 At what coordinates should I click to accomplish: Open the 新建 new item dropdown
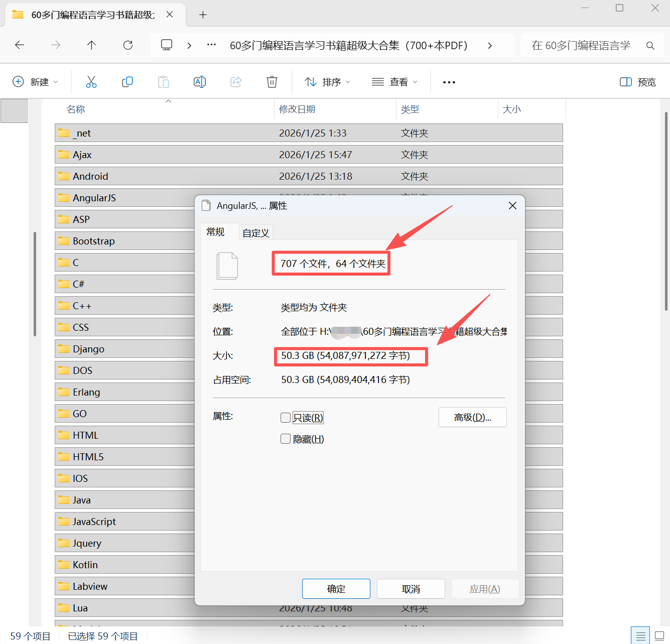click(x=35, y=81)
